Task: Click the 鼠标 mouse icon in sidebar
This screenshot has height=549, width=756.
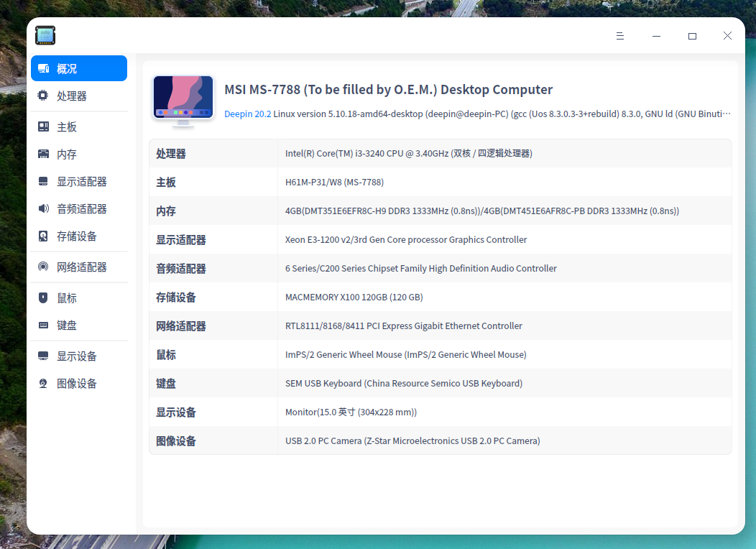Action: coord(43,297)
